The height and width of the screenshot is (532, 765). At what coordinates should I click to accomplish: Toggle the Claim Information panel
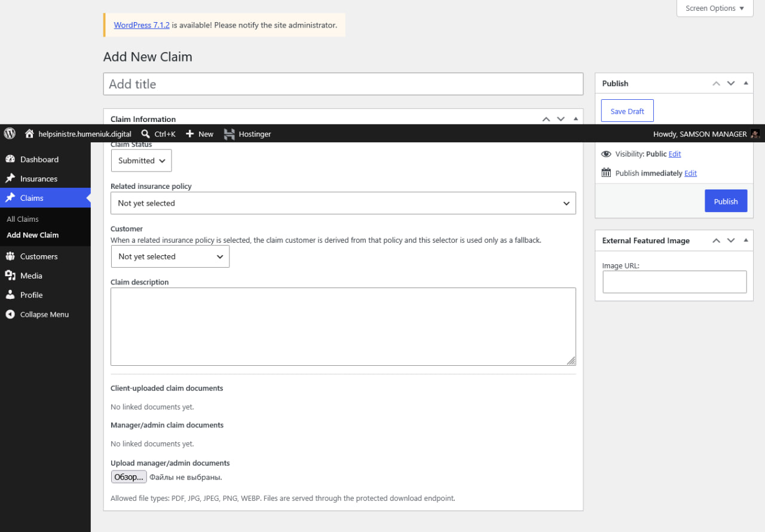point(576,119)
